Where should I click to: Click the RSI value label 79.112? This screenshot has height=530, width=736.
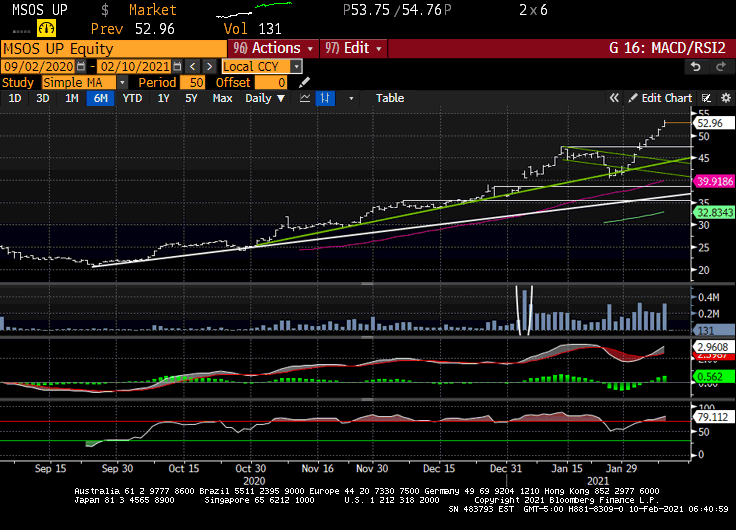tap(713, 417)
